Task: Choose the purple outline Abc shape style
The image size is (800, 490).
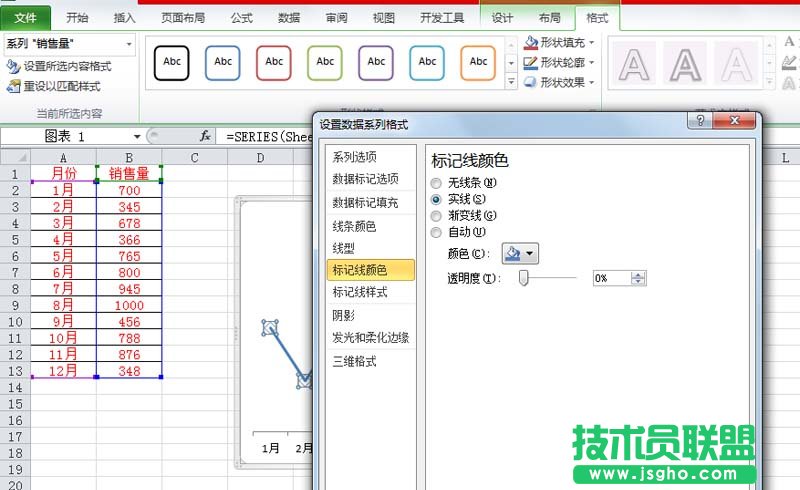Action: click(376, 63)
